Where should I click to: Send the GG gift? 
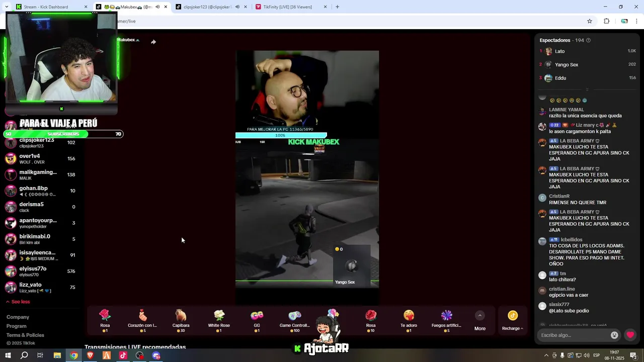(257, 320)
